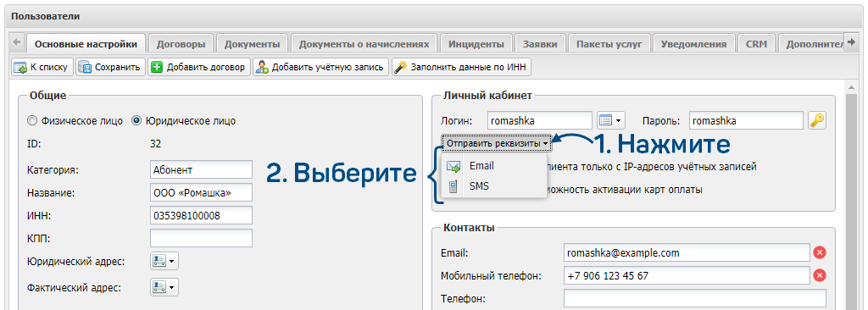Open the Юридический адрес dropdown
The height and width of the screenshot is (310, 868).
coord(164,261)
